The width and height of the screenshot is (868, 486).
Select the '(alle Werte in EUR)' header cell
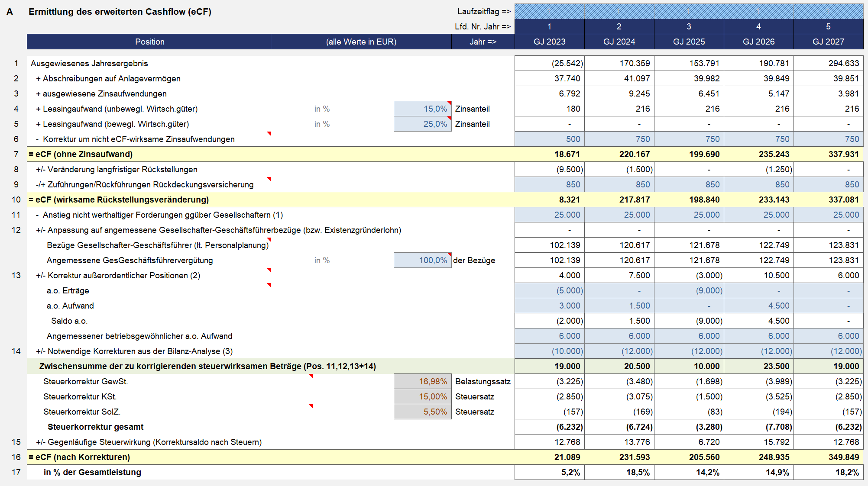click(361, 42)
